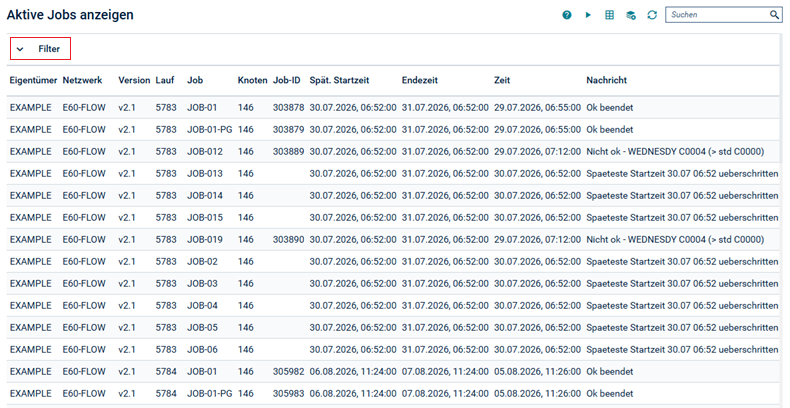Select Job-ID cell 303890
The image size is (790, 408).
tap(289, 239)
